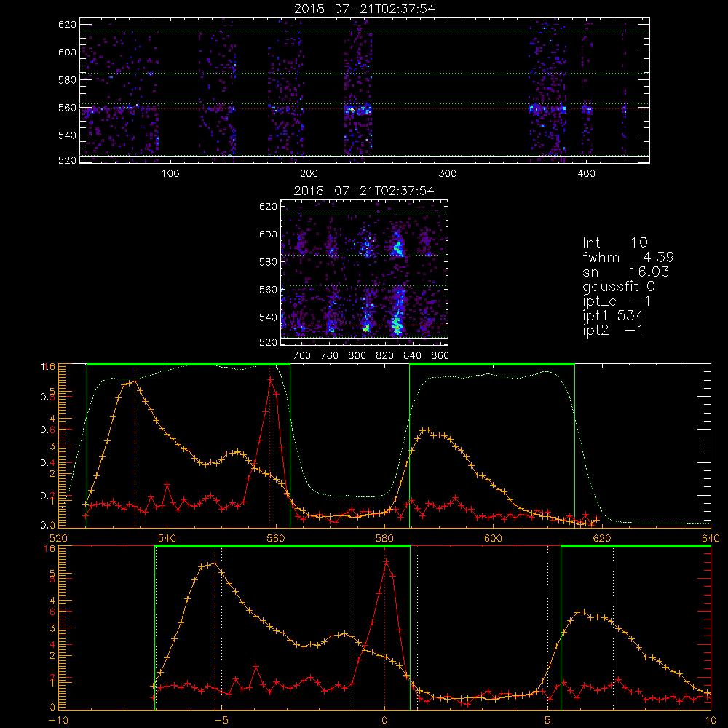Click x-axis label 860 on middle image
Image resolution: width=728 pixels, height=728 pixels.
[x=440, y=356]
